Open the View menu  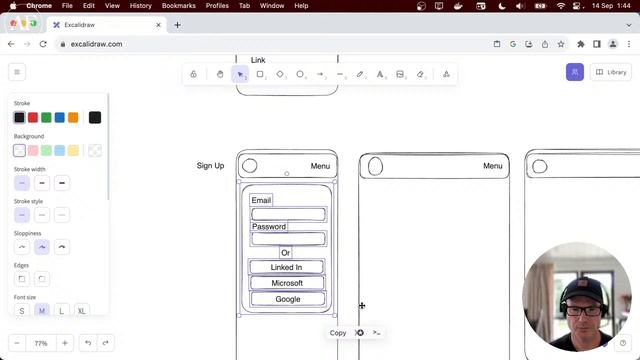(112, 6)
